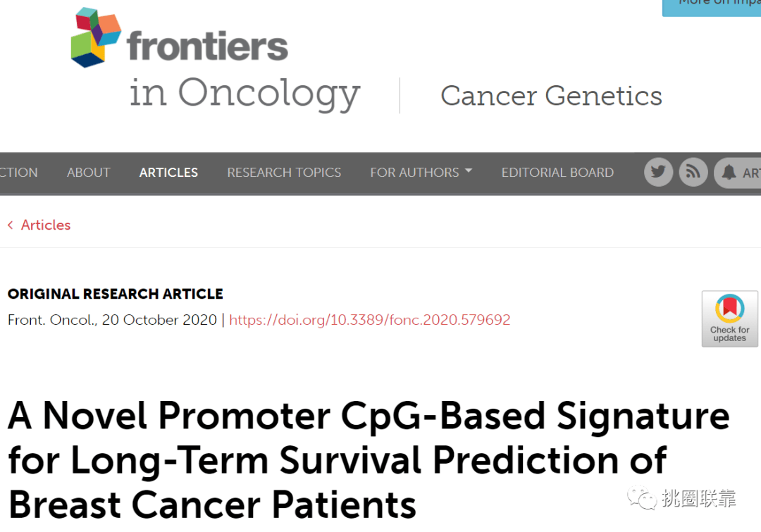
Task: Click the 'in Oncology' journal title
Action: 245,92
